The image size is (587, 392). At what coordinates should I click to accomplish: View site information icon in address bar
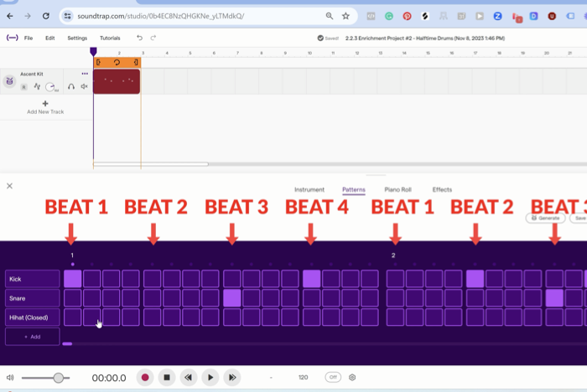tap(67, 16)
